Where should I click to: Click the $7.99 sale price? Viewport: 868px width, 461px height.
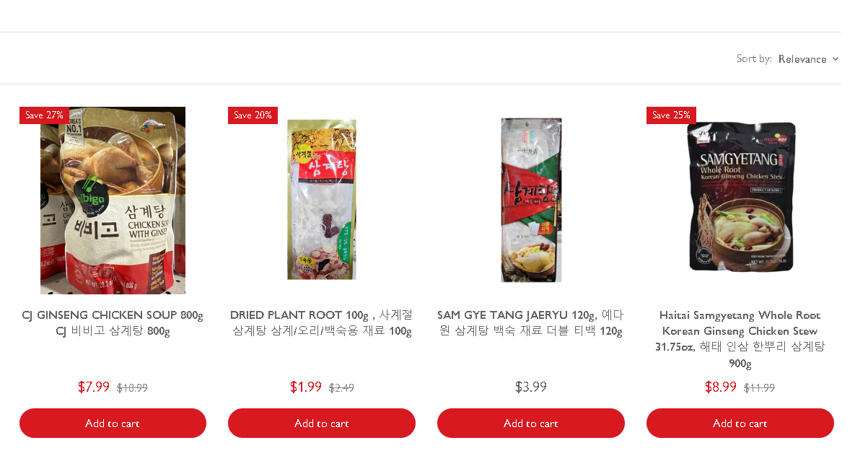pyautogui.click(x=94, y=387)
